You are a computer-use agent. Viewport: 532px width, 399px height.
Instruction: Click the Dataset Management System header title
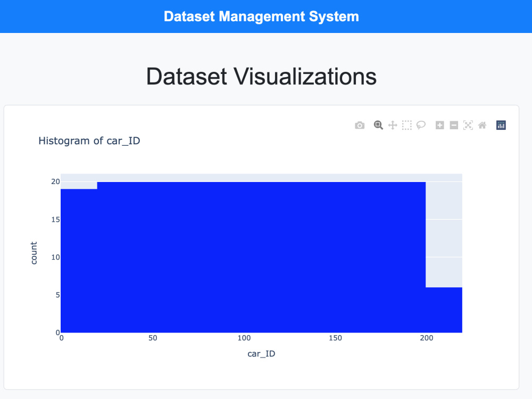pos(261,16)
